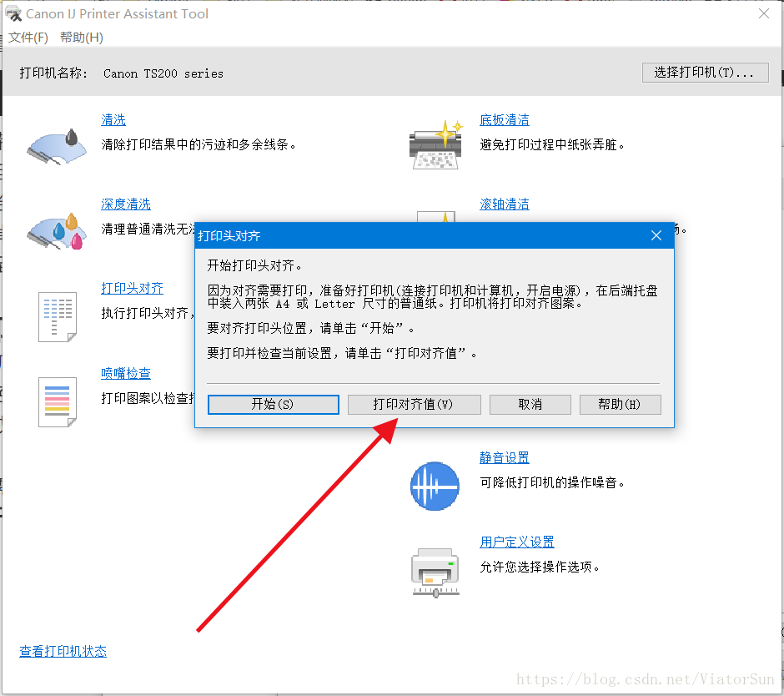
Task: Open the 静音设置 link
Action: click(504, 458)
